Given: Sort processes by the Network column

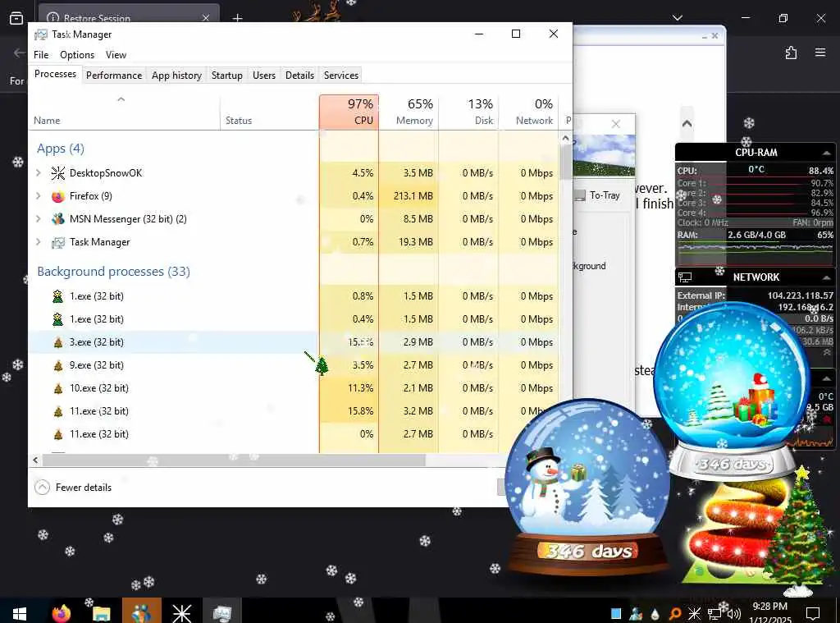Looking at the screenshot, I should (x=528, y=112).
